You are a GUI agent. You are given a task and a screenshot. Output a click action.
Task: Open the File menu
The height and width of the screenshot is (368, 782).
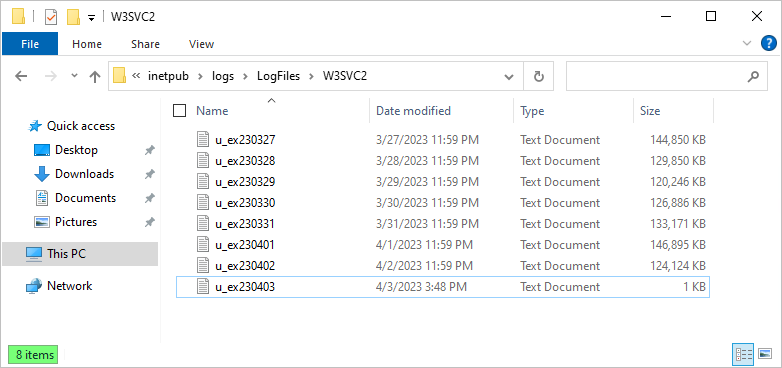(x=30, y=44)
